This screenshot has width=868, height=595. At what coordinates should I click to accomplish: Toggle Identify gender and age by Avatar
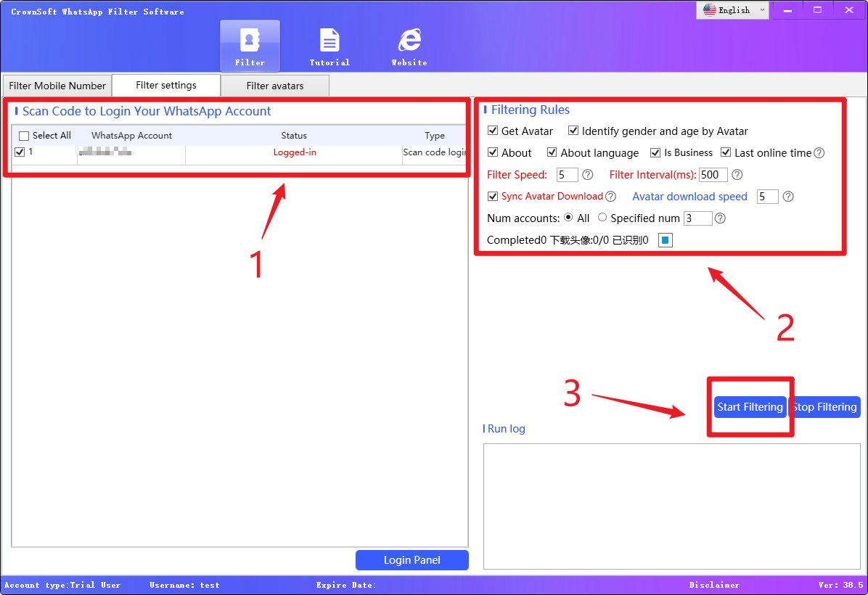pyautogui.click(x=573, y=131)
